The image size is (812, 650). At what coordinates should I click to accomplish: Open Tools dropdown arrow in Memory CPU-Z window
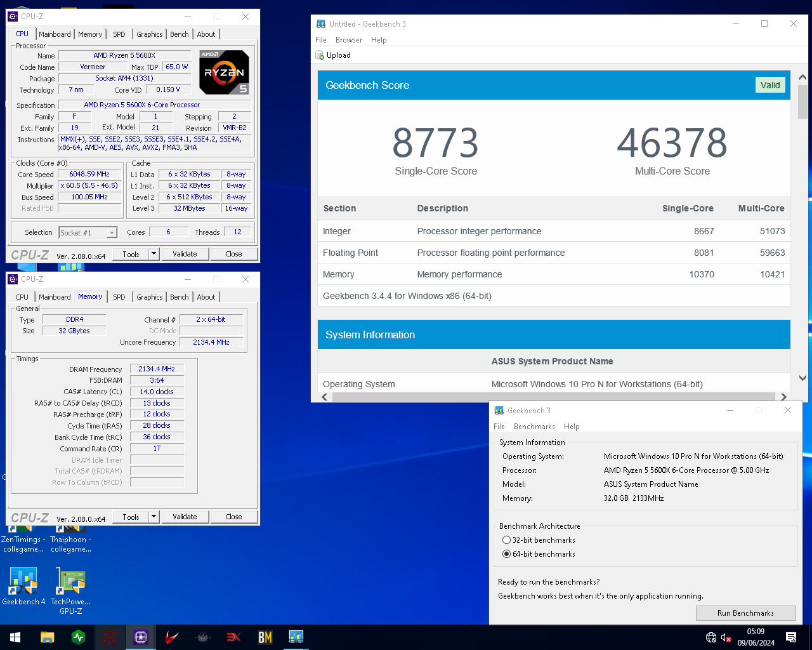pos(154,517)
